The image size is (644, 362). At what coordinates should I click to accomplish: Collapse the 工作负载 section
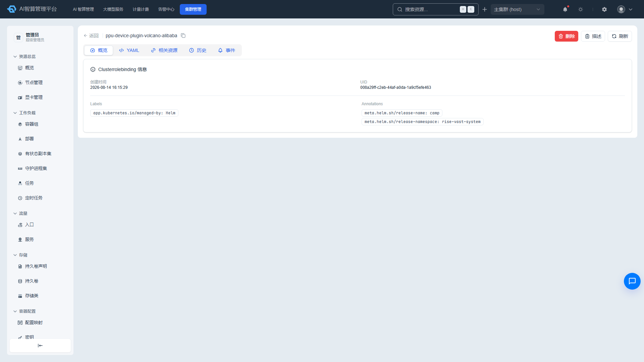point(24,113)
